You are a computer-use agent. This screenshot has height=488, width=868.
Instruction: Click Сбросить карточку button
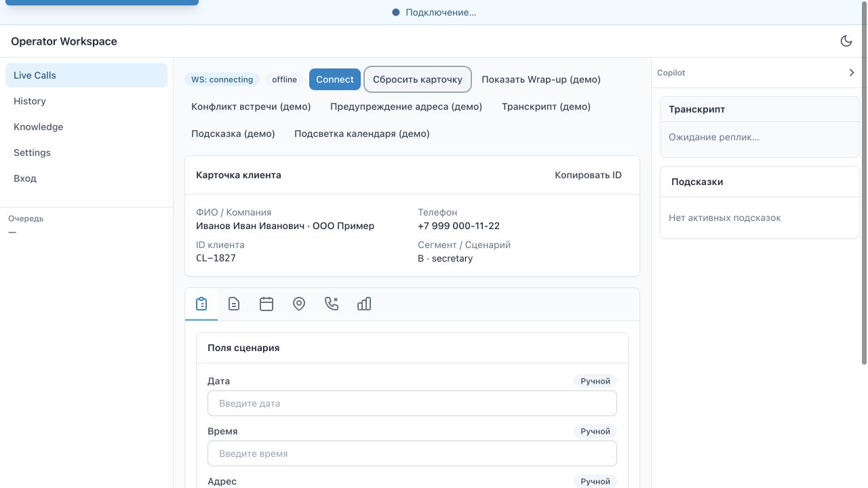[418, 79]
